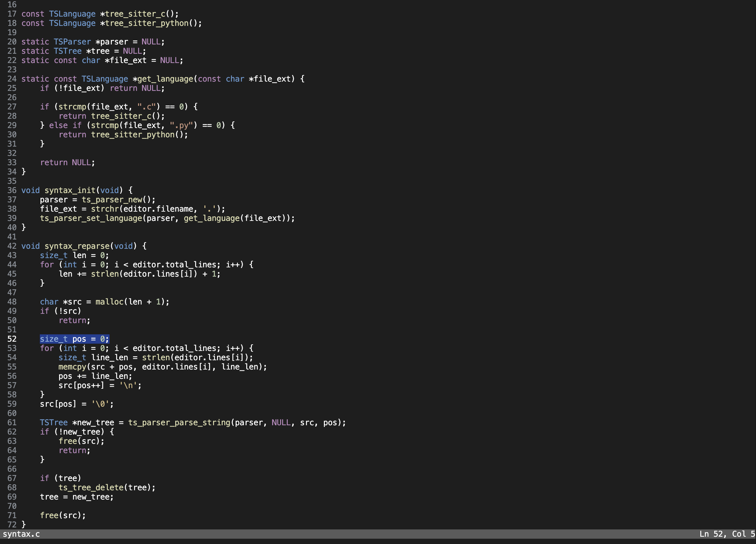Click the 'Ln 52, Col 5' status indicator
The width and height of the screenshot is (756, 544).
point(727,534)
